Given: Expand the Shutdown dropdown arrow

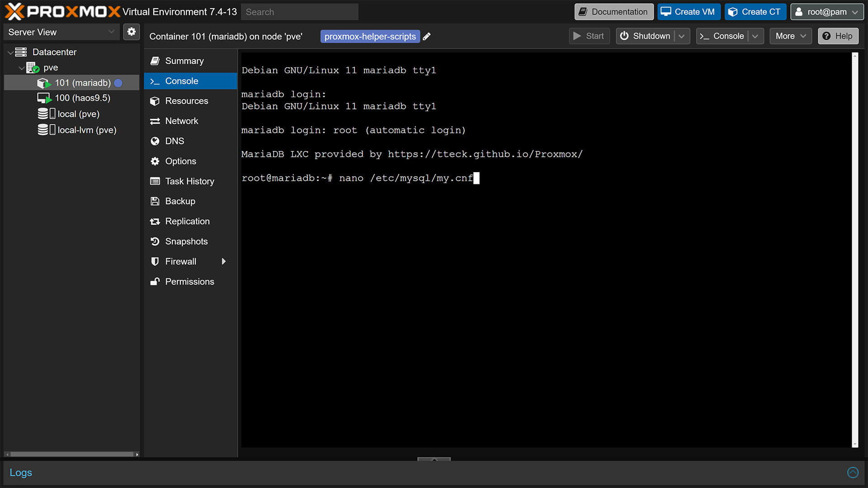Looking at the screenshot, I should coord(683,36).
